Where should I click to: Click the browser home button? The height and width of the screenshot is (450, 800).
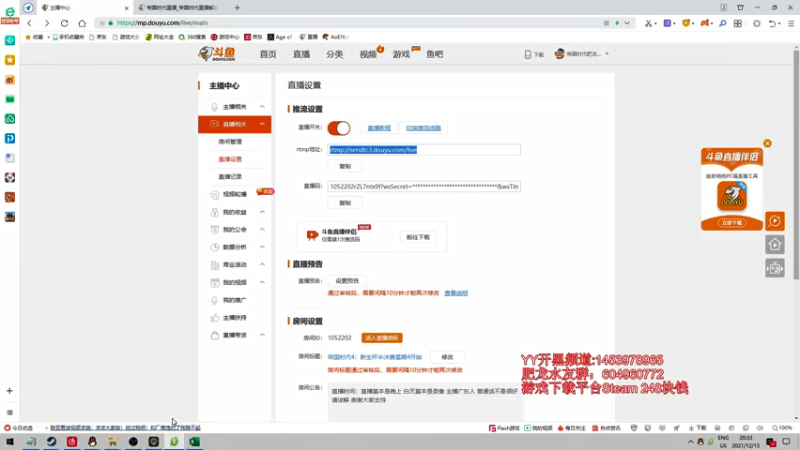click(82, 23)
